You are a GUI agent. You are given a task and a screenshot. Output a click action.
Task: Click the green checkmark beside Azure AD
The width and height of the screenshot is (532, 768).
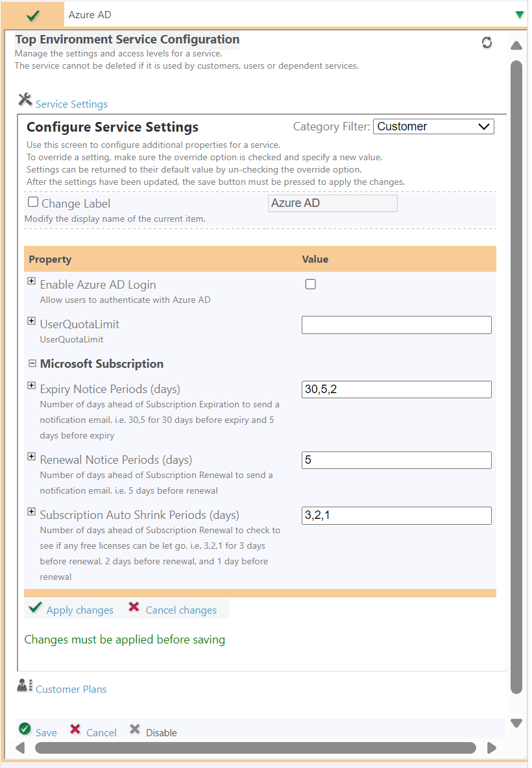(x=33, y=16)
